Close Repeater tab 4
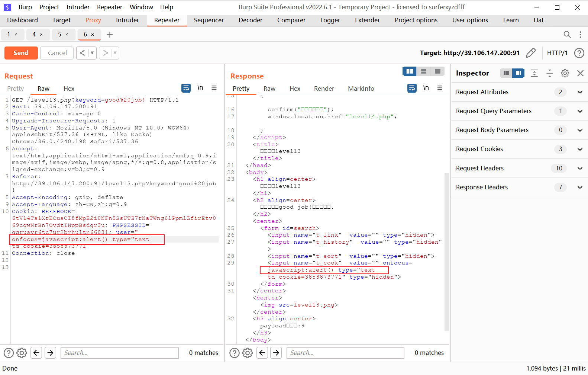Image resolution: width=588 pixels, height=375 pixels. (41, 35)
